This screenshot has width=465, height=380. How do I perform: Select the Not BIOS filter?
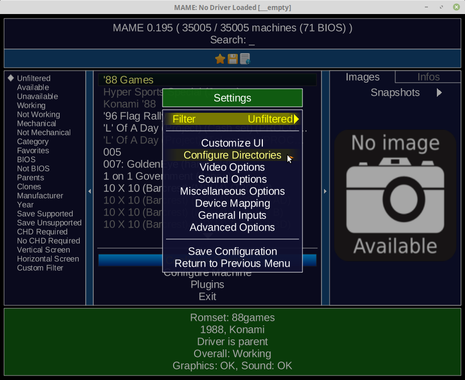point(33,168)
